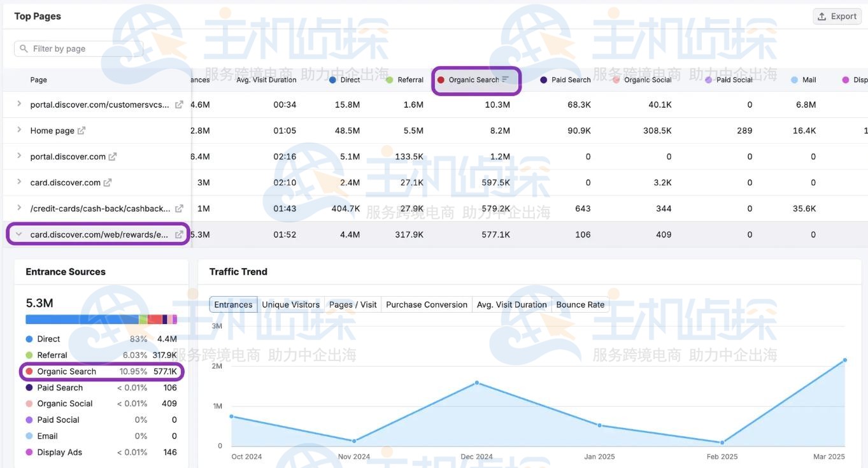This screenshot has width=868, height=468.
Task: Sort the table by Avg. Visit Duration
Action: pyautogui.click(x=267, y=80)
